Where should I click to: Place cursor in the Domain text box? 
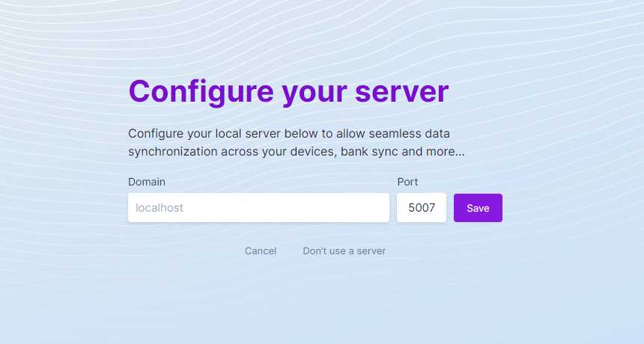[x=258, y=208]
